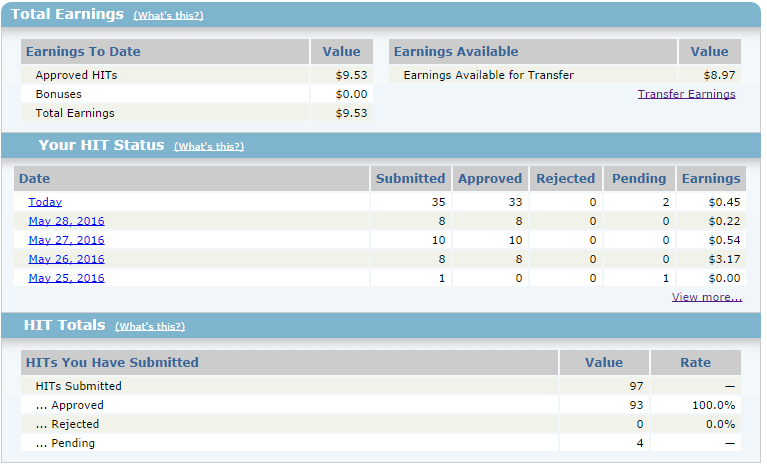Click the Bonuses row label
The width and height of the screenshot is (767, 465).
click(x=59, y=94)
